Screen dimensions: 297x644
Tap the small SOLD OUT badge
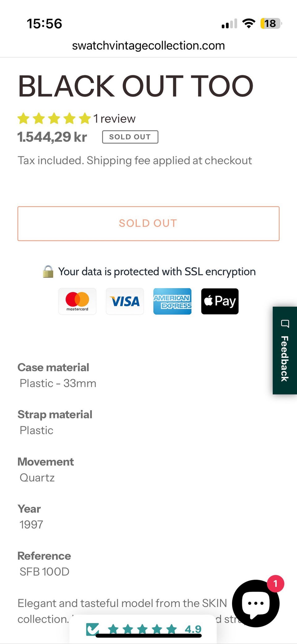[130, 137]
